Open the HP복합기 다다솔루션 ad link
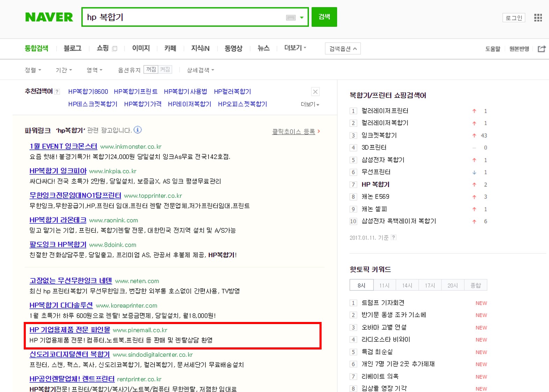This screenshot has height=392, width=549. [x=61, y=305]
